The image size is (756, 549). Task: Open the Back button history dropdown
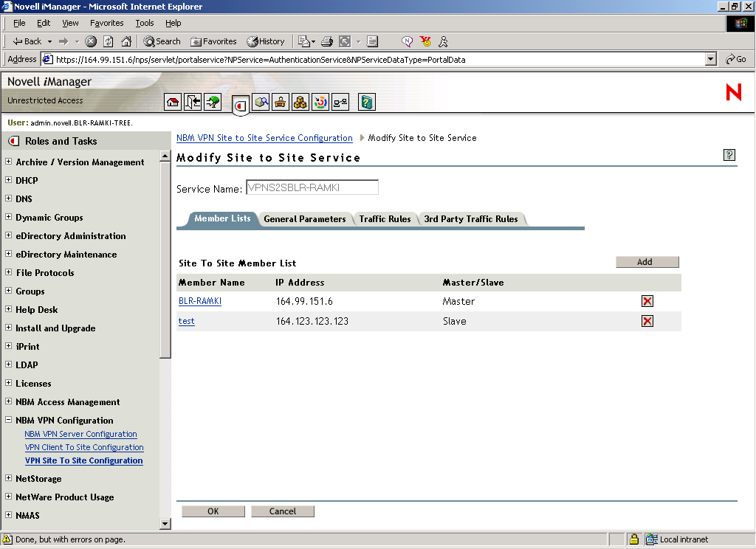coord(49,42)
